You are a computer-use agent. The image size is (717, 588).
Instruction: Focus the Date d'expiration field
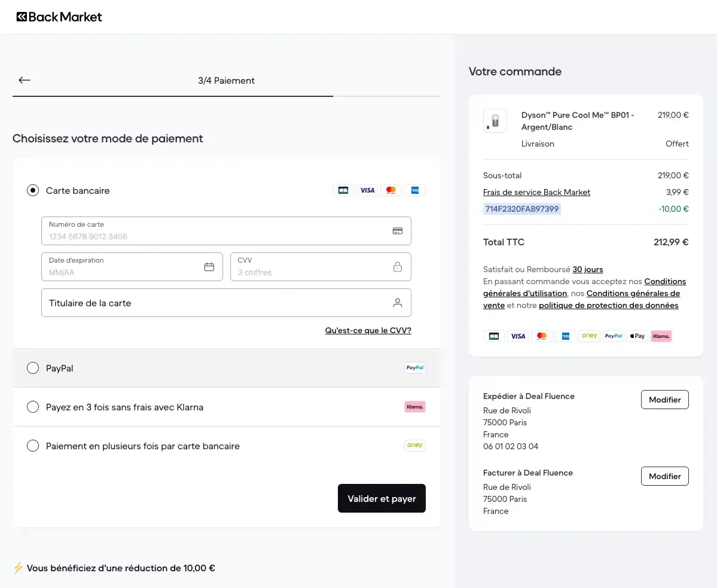(132, 267)
